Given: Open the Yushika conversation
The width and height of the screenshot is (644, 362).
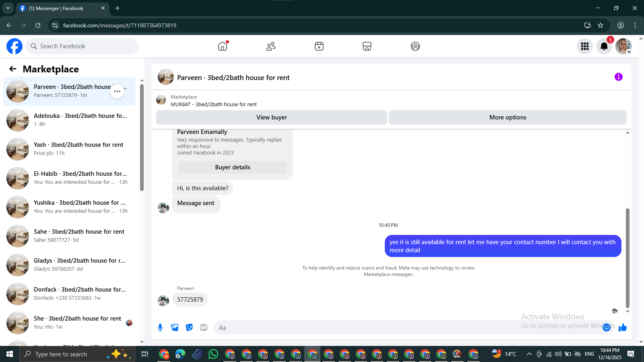Looking at the screenshot, I should click(69, 207).
